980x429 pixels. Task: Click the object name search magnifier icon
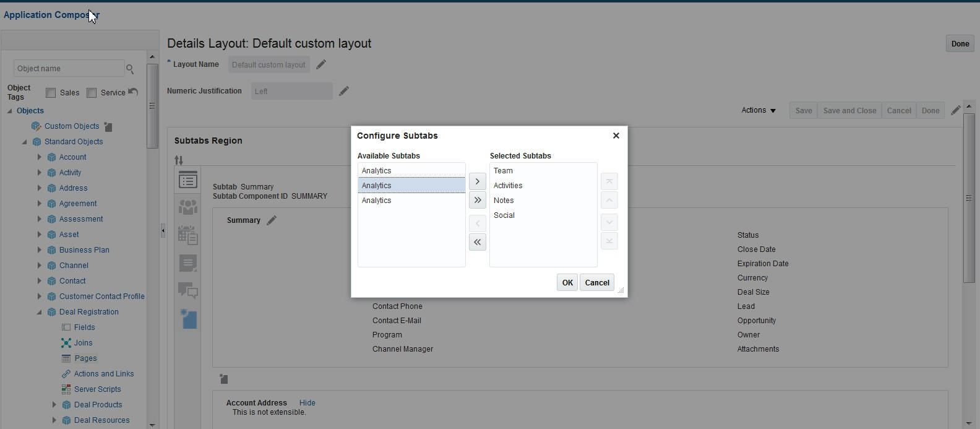[x=130, y=69]
